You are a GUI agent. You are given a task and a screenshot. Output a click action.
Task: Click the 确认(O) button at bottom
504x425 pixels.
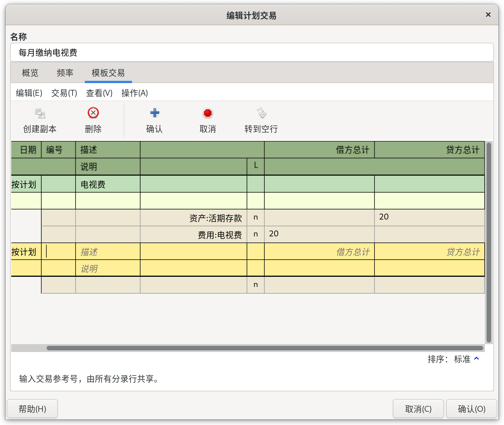pos(471,409)
